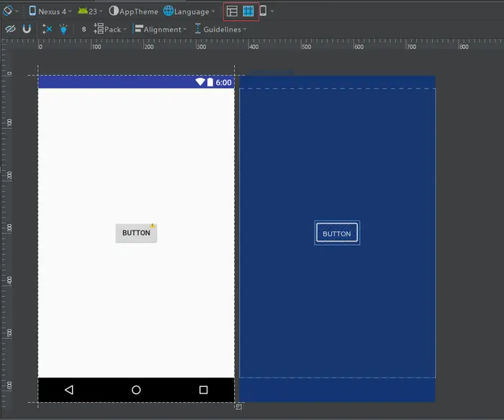This screenshot has height=420, width=504.
Task: Switch to the design view icon
Action: (x=232, y=12)
